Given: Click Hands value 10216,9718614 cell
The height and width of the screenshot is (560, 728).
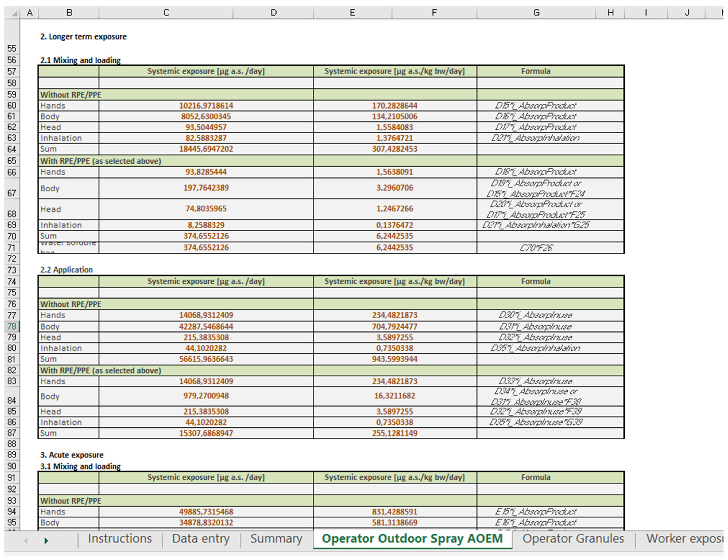Looking at the screenshot, I should point(206,106).
